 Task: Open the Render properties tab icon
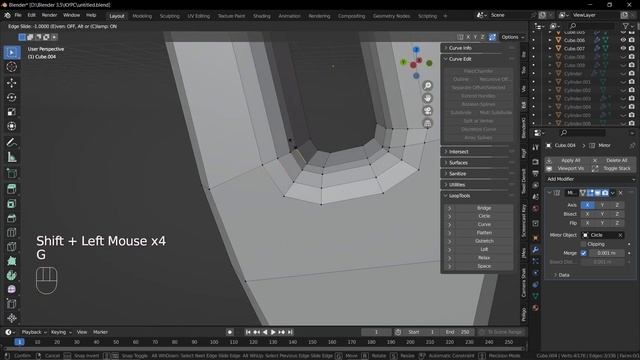point(535,162)
